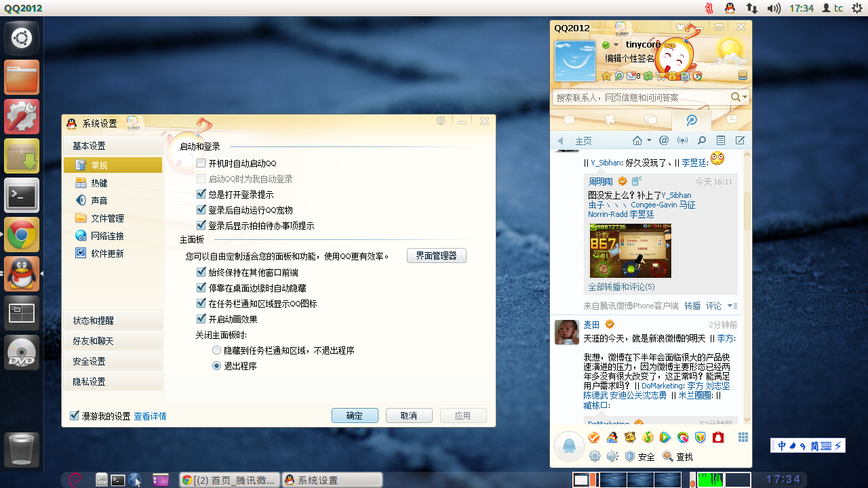The image size is (868, 488).
Task: Click the broadcast signal icon in microblog toolbar
Action: [682, 140]
